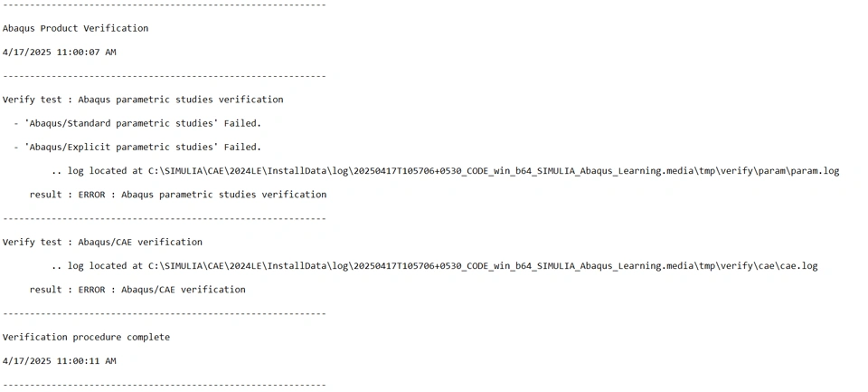The height and width of the screenshot is (392, 868).
Task: Click the dashed separator at the bottom
Action: tap(164, 384)
